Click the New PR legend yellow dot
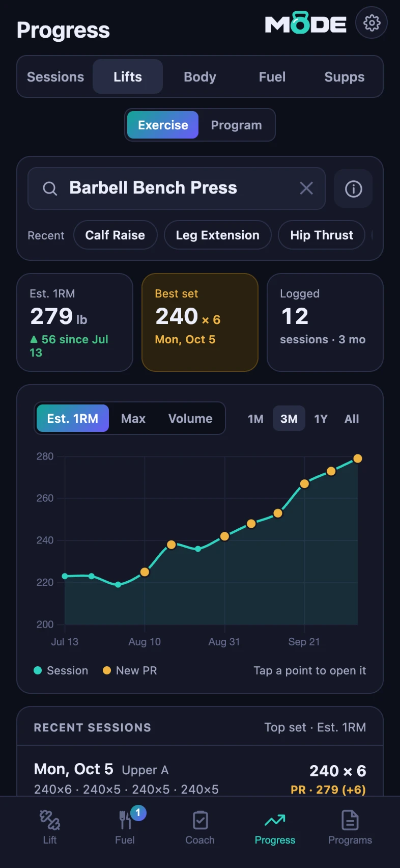The height and width of the screenshot is (868, 400). point(107,670)
